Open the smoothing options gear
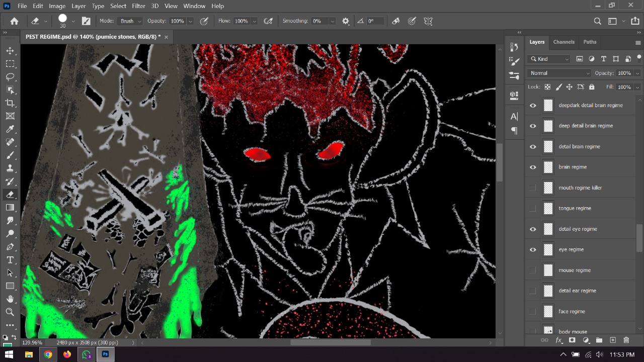 pos(346,21)
